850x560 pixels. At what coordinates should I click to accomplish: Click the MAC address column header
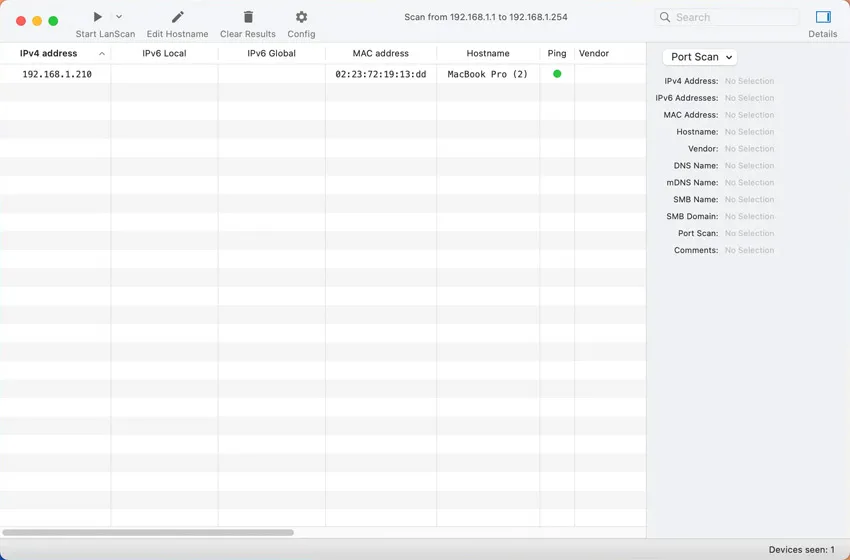pyautogui.click(x=380, y=53)
